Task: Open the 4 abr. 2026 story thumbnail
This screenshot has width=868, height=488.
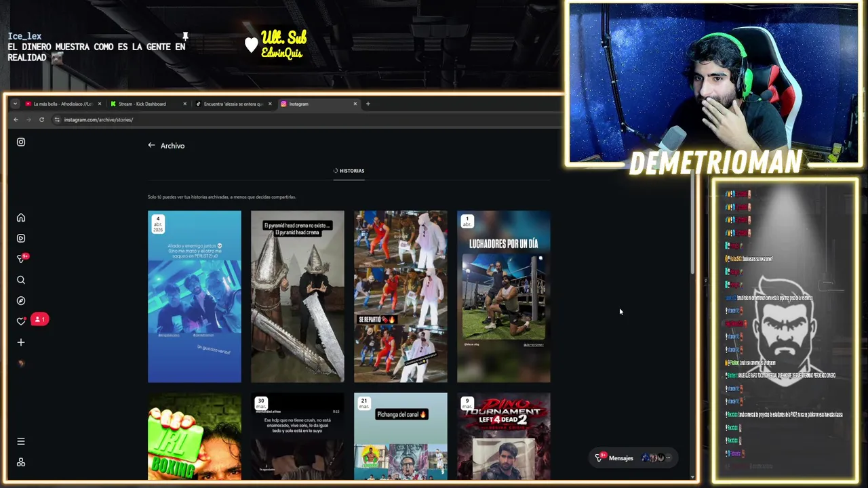Action: (x=195, y=296)
